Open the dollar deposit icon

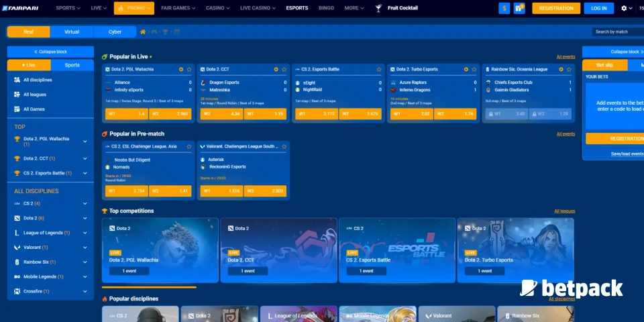504,8
